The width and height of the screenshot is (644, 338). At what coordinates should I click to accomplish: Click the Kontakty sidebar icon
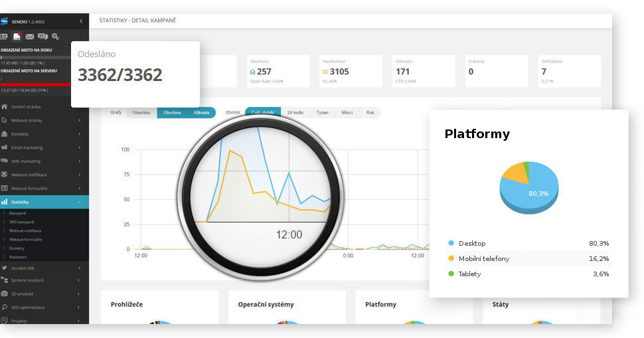pos(4,134)
